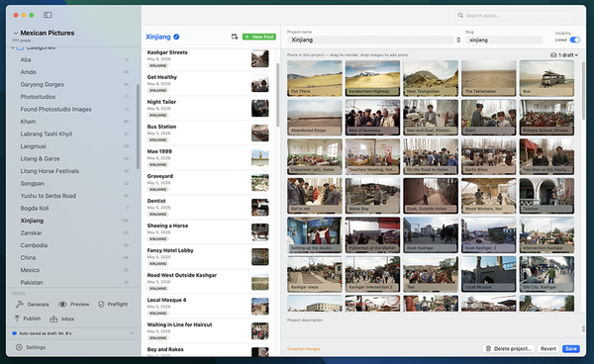Click the Revert button
This screenshot has width=594, height=364.
tap(548, 348)
